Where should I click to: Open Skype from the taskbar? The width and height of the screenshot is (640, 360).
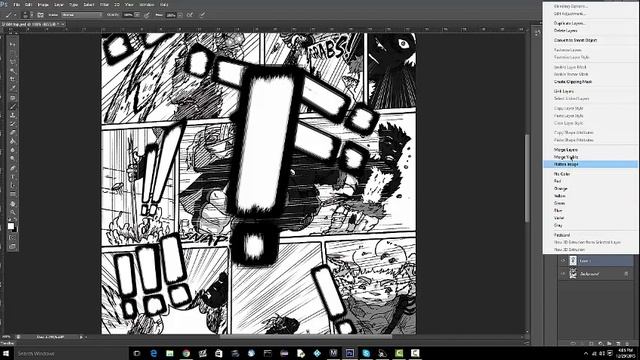pos(366,353)
